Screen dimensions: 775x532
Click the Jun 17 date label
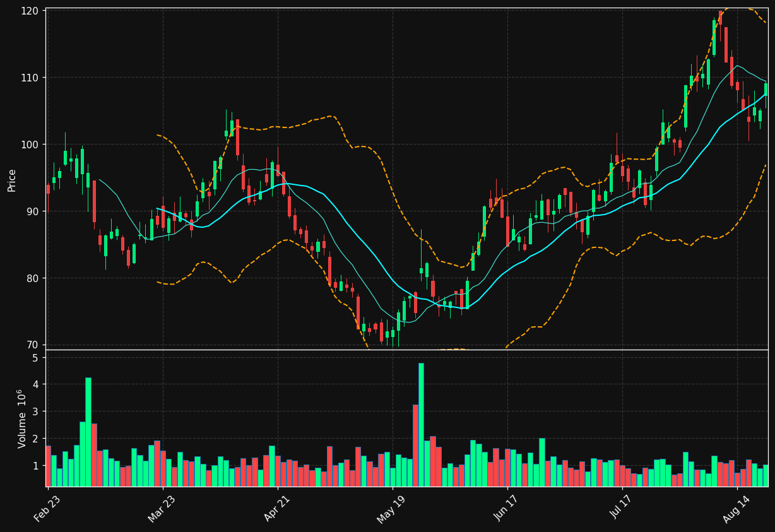click(x=507, y=508)
